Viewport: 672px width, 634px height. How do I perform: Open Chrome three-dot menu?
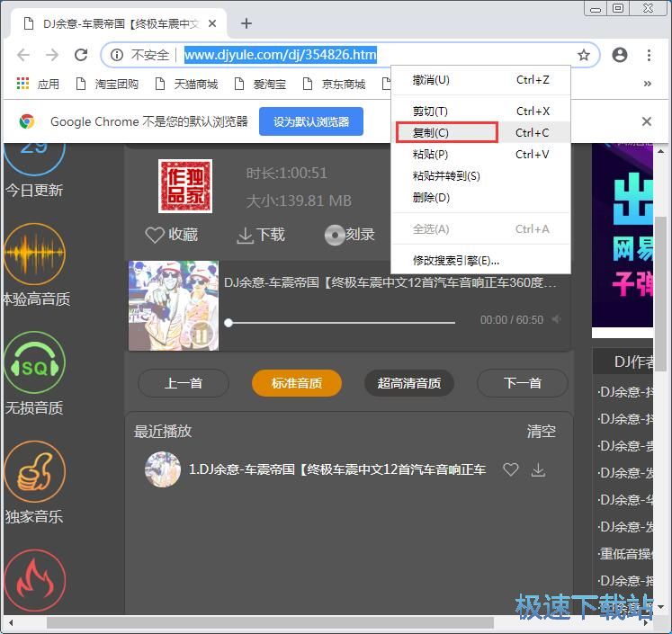click(x=649, y=55)
